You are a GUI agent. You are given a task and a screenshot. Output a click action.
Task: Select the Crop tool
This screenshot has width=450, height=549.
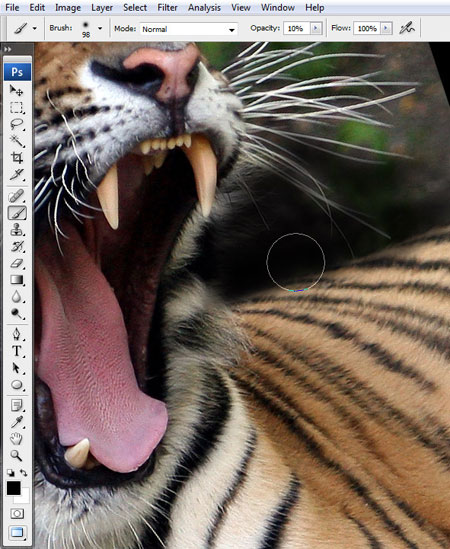[16, 158]
